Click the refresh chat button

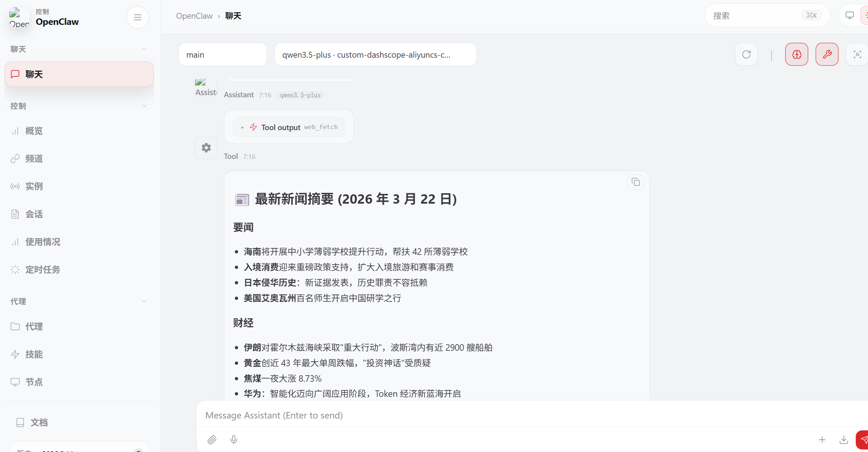[x=746, y=54]
